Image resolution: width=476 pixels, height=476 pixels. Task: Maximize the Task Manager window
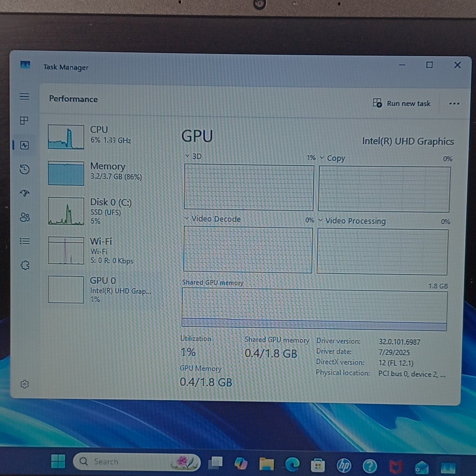(429, 65)
